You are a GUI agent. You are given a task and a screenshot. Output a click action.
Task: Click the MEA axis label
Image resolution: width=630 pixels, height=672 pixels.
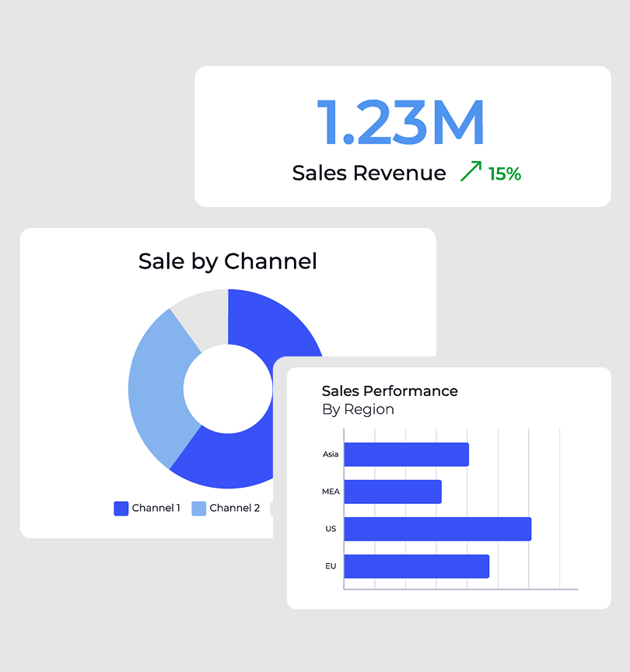pyautogui.click(x=330, y=491)
